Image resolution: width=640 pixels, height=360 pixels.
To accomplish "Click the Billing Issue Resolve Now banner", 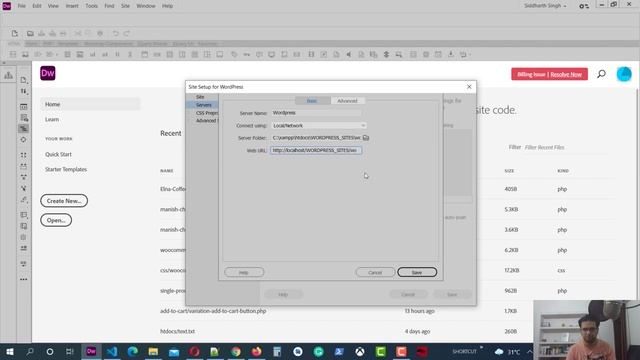I will tap(549, 74).
